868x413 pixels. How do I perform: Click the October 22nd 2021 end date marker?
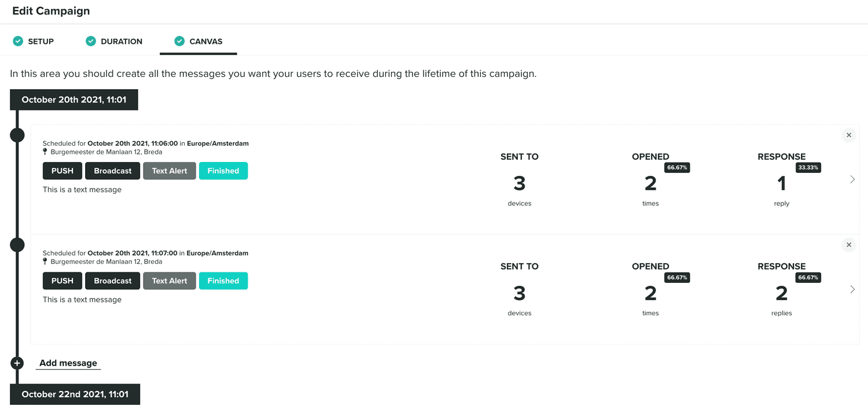pyautogui.click(x=75, y=394)
